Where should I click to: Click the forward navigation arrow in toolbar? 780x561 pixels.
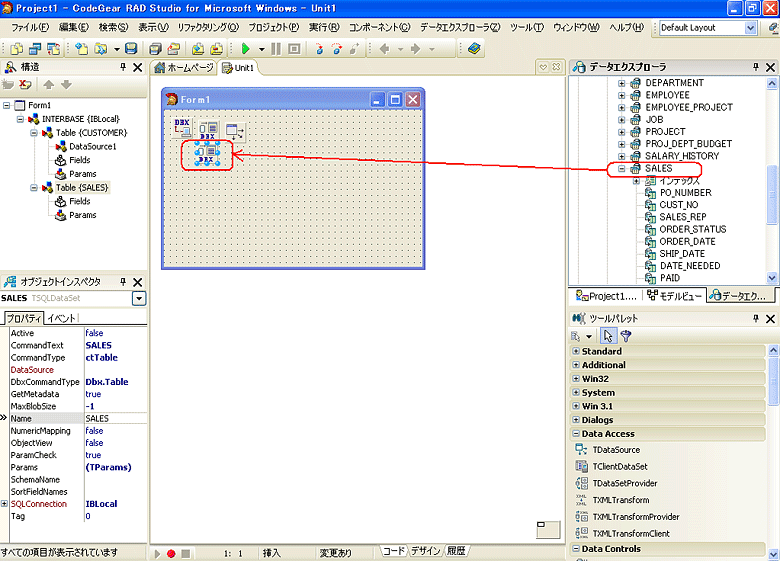click(416, 48)
